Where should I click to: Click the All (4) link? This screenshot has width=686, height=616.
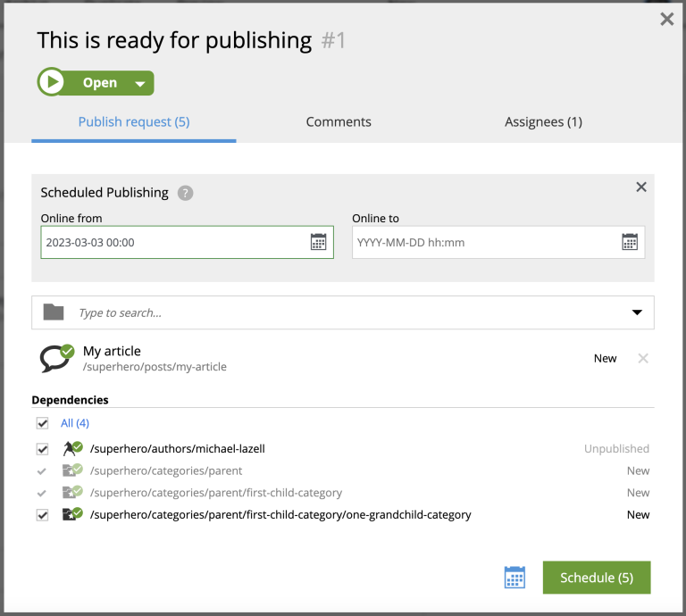[75, 423]
